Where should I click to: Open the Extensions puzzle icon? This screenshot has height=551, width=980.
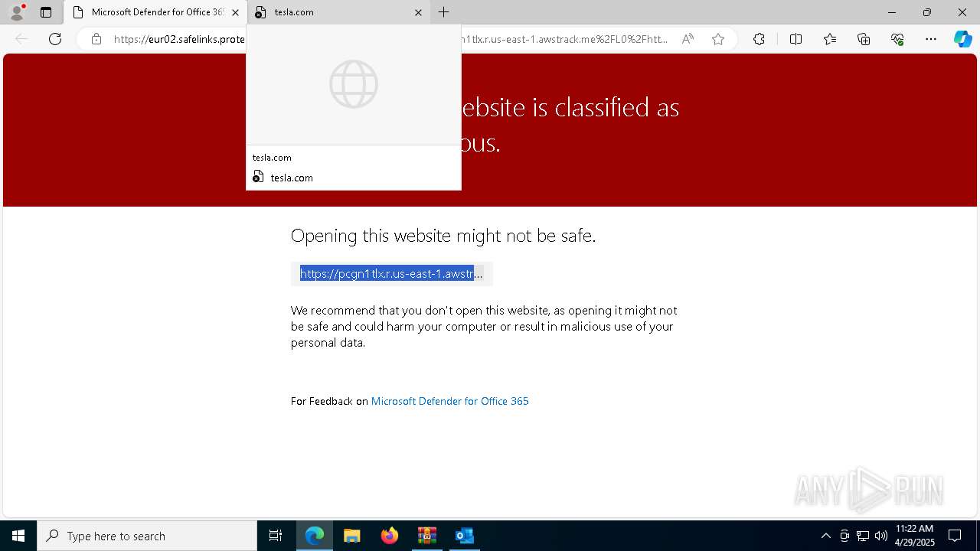pyautogui.click(x=759, y=39)
